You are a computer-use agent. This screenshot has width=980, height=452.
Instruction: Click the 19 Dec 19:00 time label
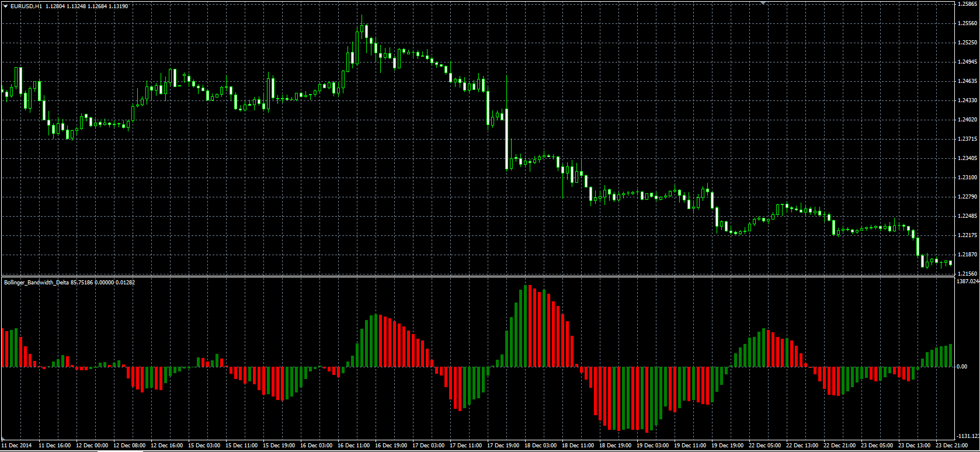(728, 446)
